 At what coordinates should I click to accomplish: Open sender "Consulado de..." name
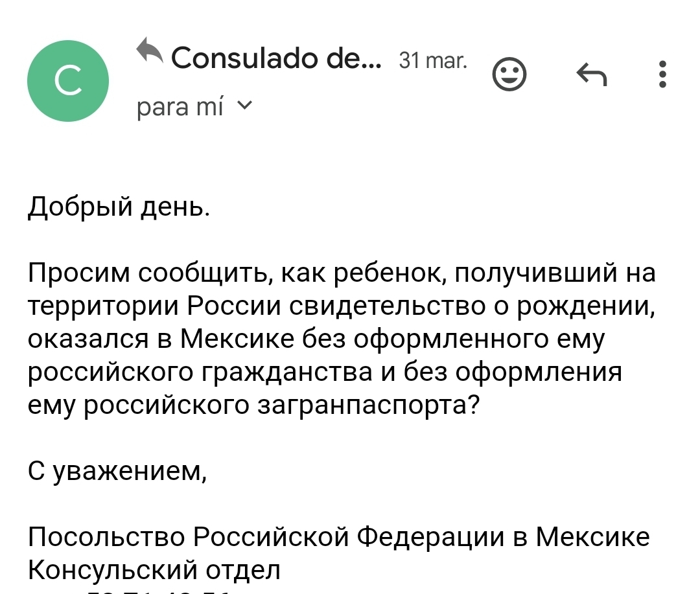pos(277,59)
